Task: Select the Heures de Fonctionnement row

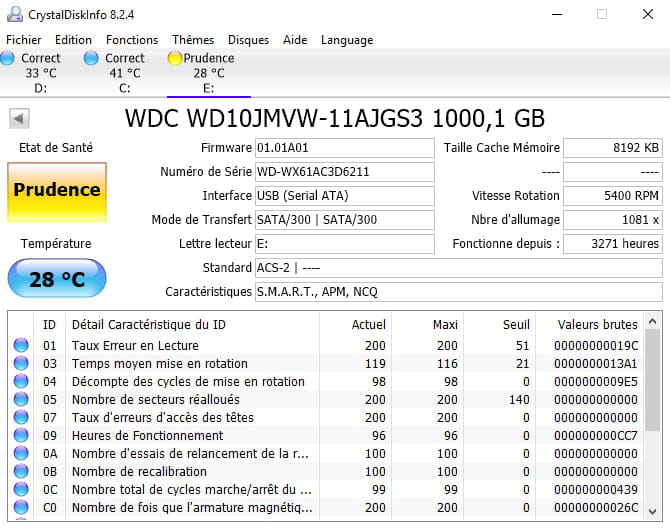Action: click(326, 435)
